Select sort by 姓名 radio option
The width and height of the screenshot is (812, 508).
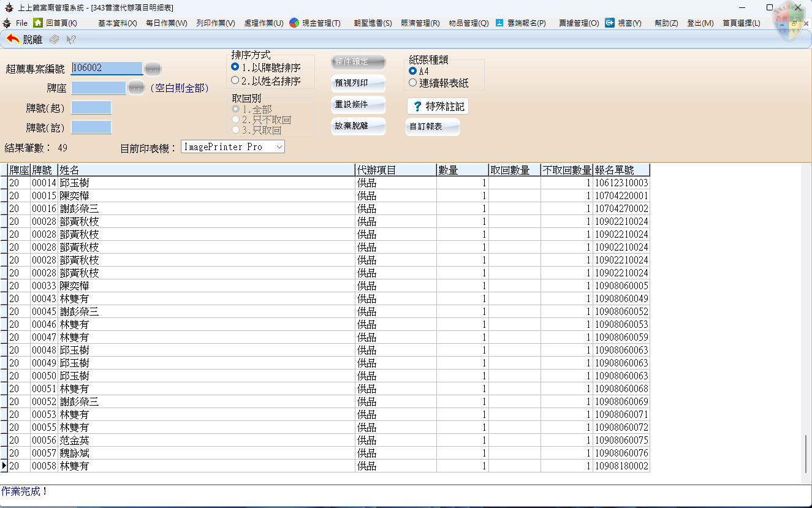(235, 80)
